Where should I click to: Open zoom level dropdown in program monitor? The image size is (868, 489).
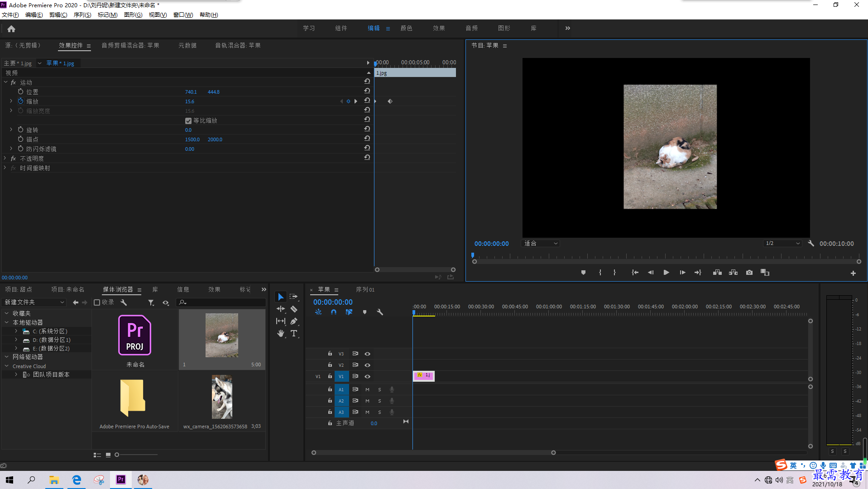[x=541, y=243]
